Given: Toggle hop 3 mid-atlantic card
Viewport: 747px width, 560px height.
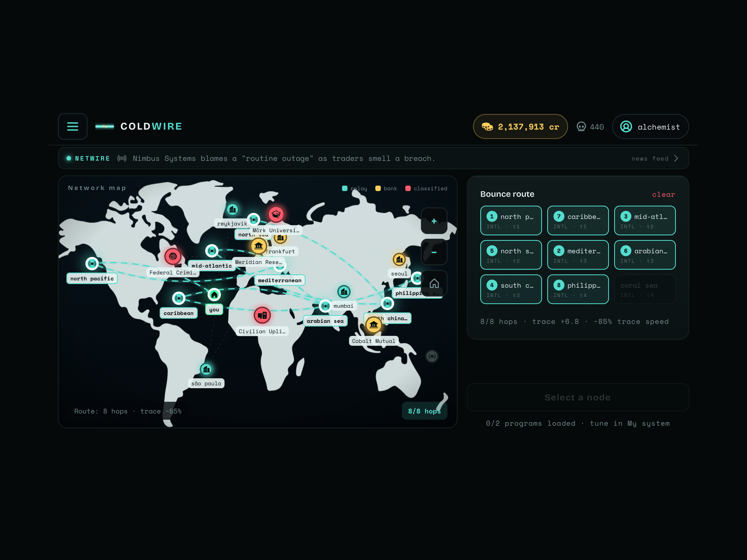Looking at the screenshot, I should pyautogui.click(x=645, y=220).
